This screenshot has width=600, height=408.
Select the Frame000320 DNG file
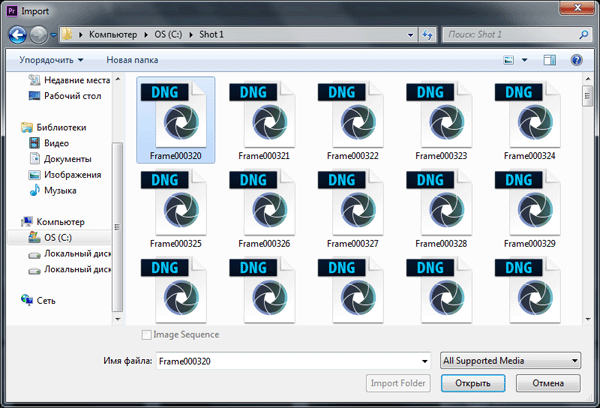(176, 120)
